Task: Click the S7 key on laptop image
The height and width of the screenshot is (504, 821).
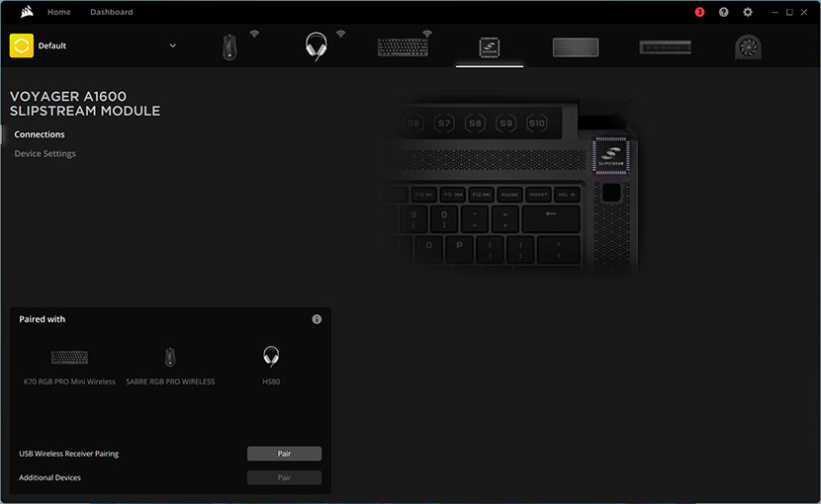Action: [x=444, y=124]
